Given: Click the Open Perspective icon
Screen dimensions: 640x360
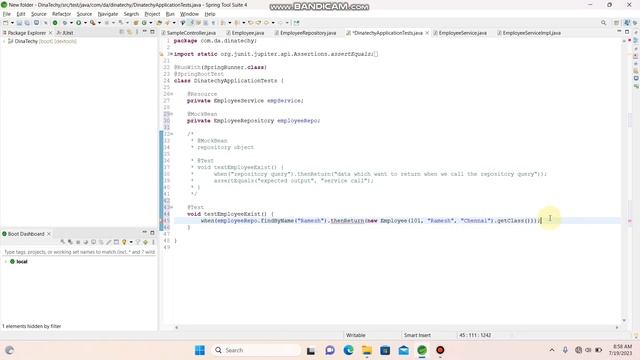Looking at the screenshot, I should (616, 23).
